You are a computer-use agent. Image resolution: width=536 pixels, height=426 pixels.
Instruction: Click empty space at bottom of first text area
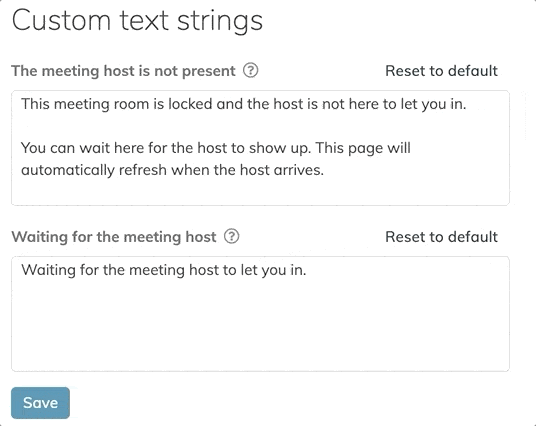[x=260, y=192]
